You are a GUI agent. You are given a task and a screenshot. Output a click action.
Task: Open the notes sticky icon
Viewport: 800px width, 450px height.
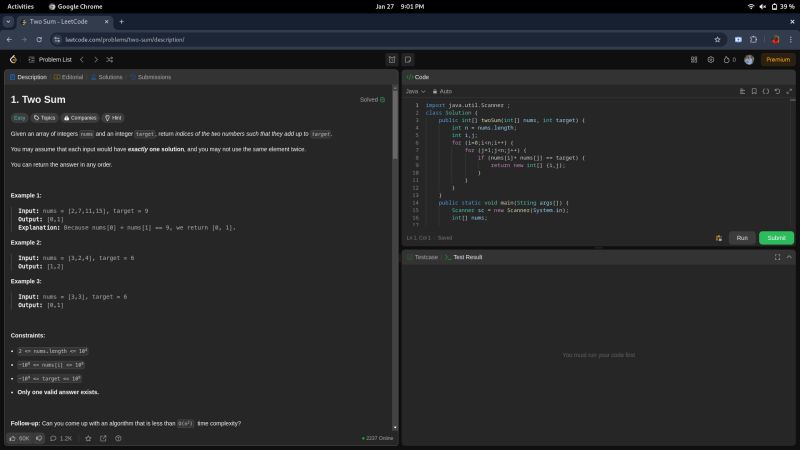(408, 60)
